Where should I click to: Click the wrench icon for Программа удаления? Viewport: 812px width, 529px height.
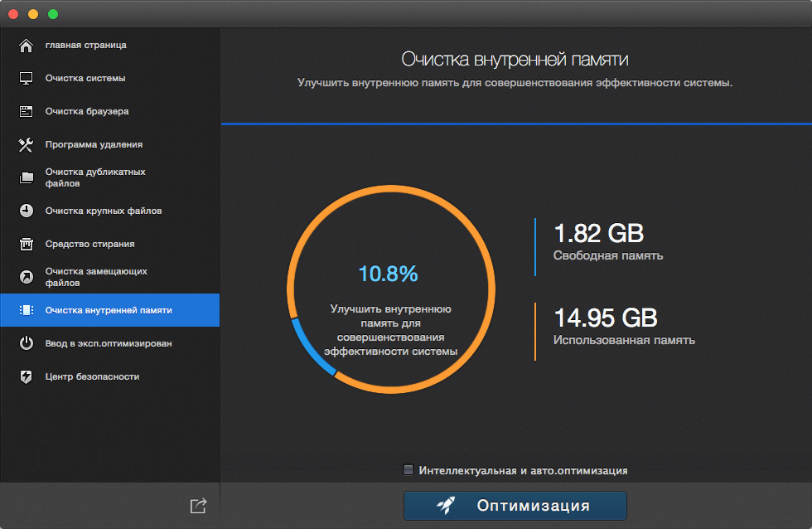pyautogui.click(x=26, y=144)
